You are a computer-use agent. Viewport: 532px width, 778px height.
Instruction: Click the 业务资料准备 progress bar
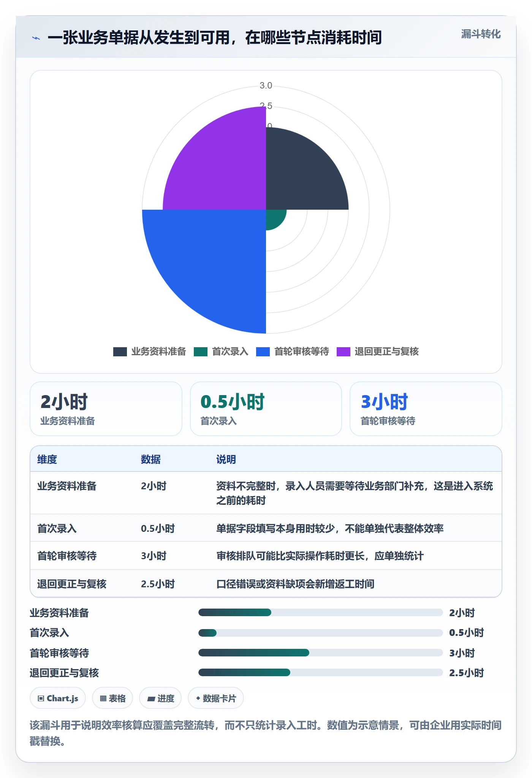pyautogui.click(x=320, y=612)
